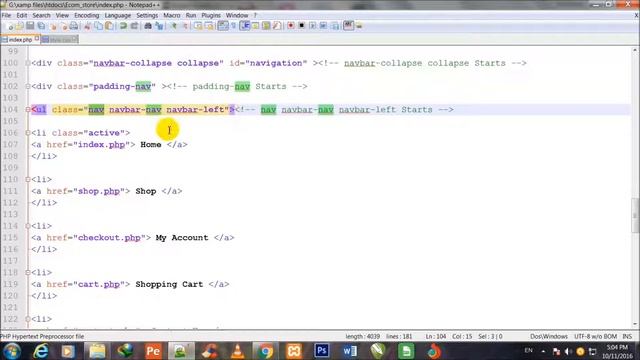The height and width of the screenshot is (360, 640).
Task: Click the Run Macro Multiple Times icon
Action: pyautogui.click(x=323, y=26)
